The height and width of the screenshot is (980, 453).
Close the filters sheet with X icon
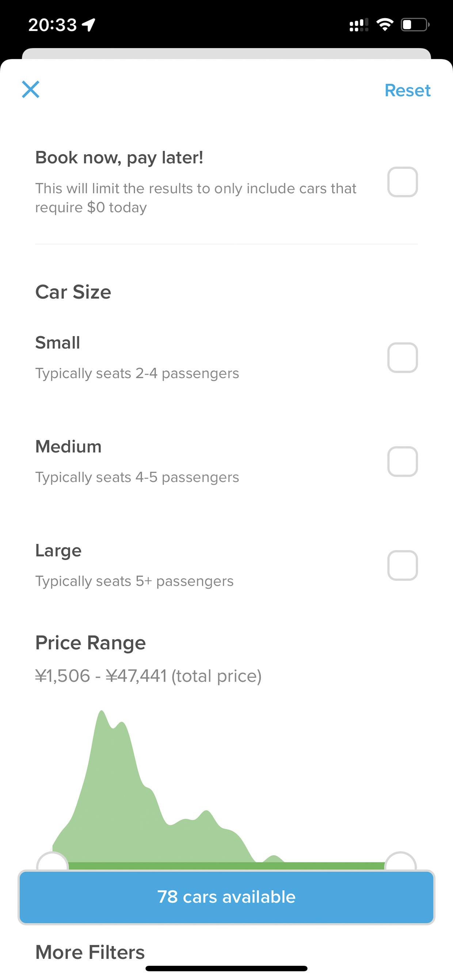pyautogui.click(x=30, y=89)
